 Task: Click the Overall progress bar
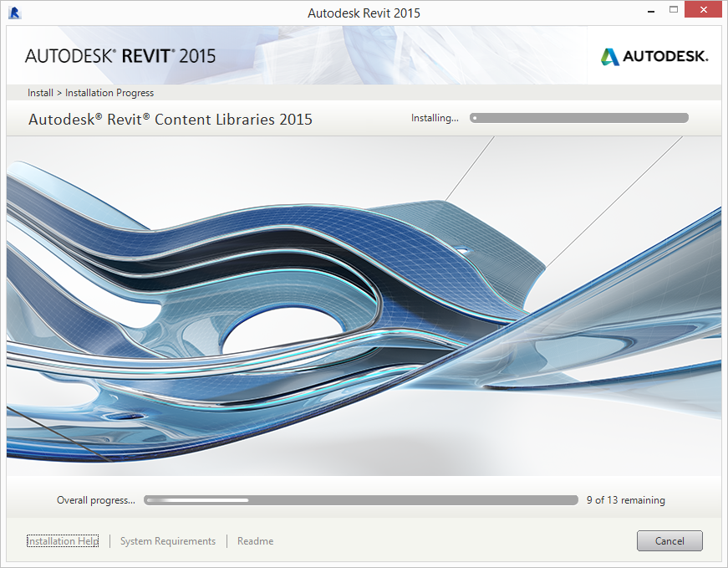(x=361, y=500)
